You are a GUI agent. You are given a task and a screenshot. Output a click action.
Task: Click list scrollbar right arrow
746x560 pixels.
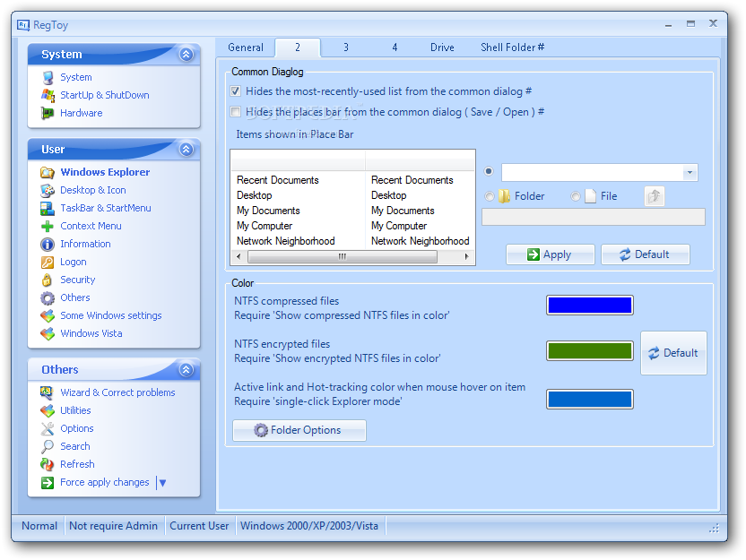point(467,257)
